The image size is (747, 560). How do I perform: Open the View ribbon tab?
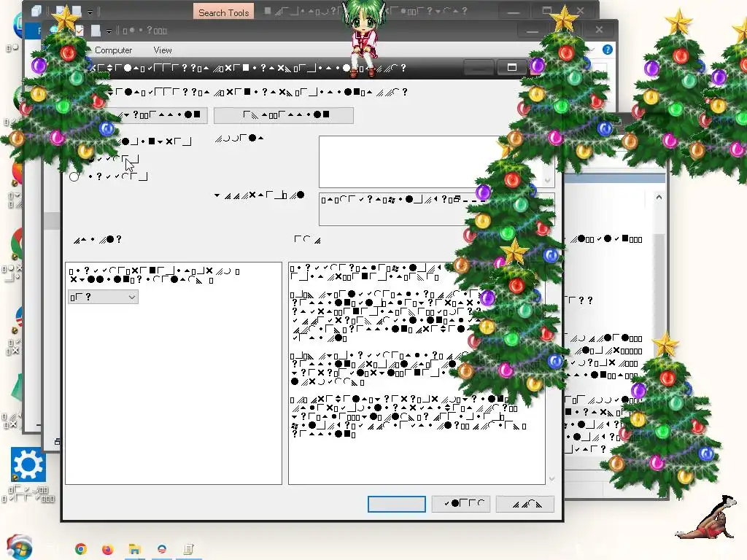point(163,50)
